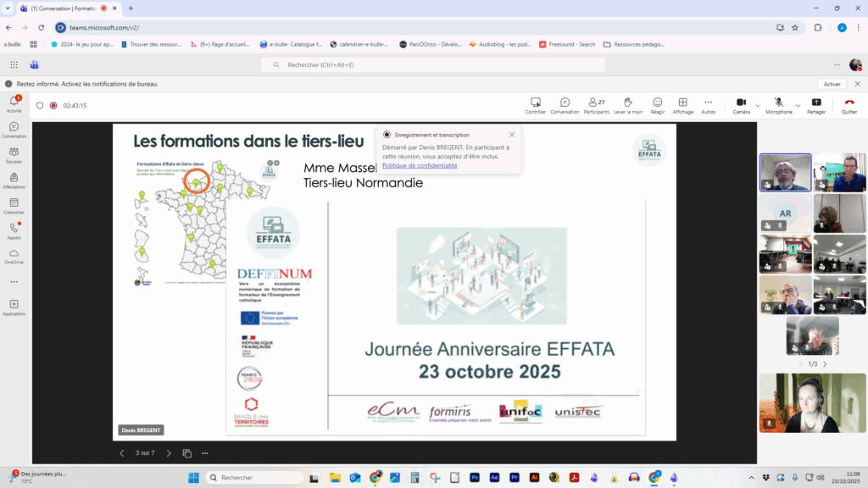
Task: Toggle the Caméra on or off
Action: [741, 105]
